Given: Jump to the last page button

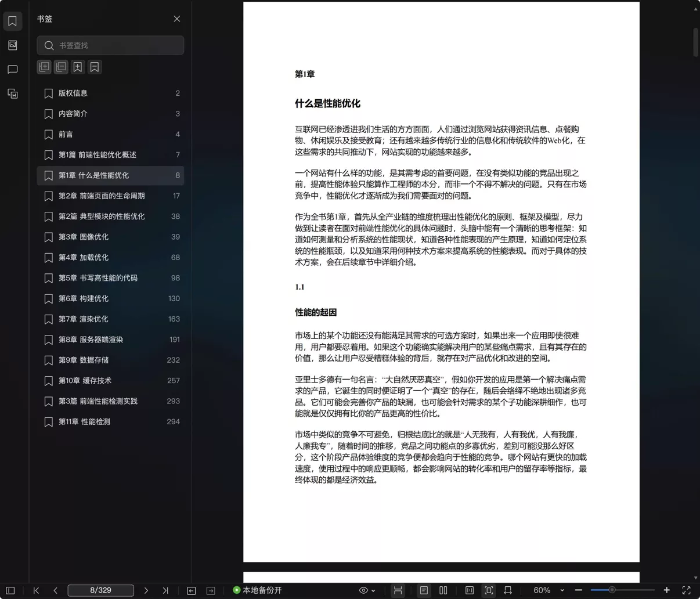Looking at the screenshot, I should [165, 590].
